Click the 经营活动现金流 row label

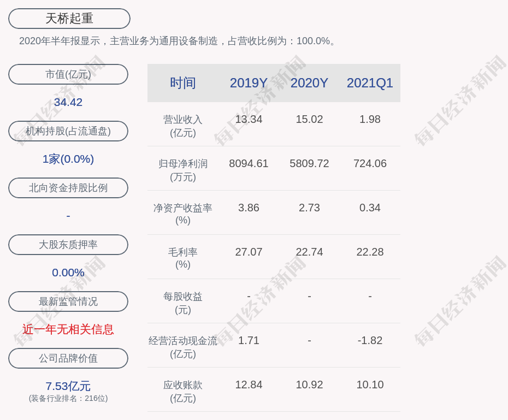(183, 347)
